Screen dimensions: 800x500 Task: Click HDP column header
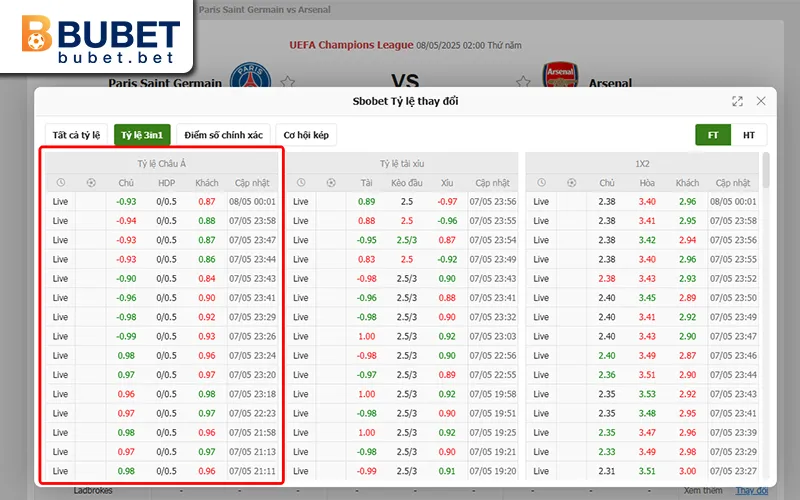(x=166, y=183)
